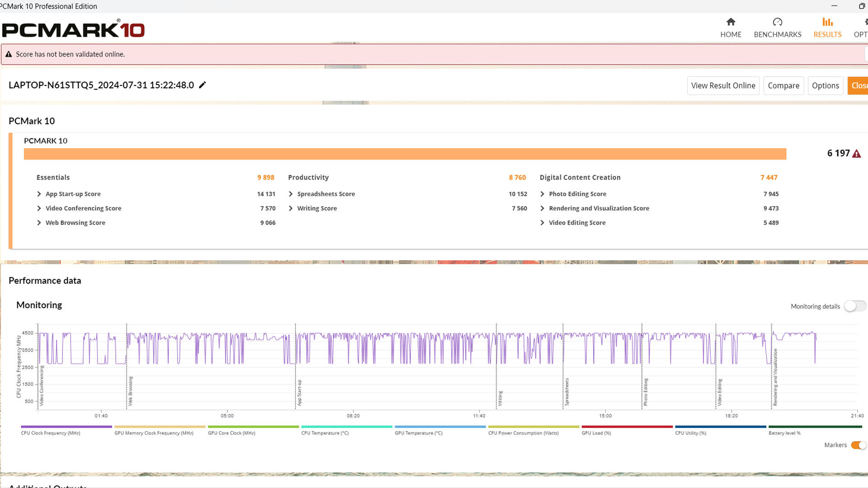The width and height of the screenshot is (868, 488).
Task: Expand Video Conferencing Score row
Action: tap(39, 208)
